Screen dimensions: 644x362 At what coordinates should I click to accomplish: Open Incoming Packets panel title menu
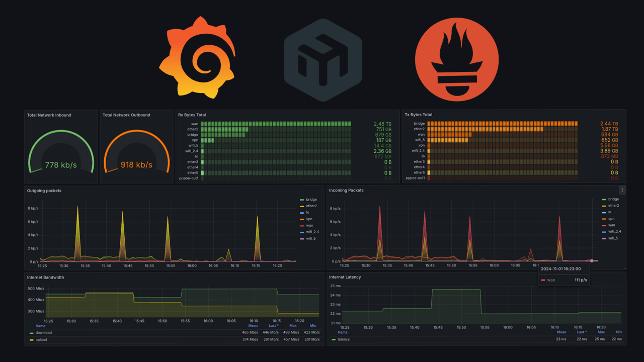(346, 191)
